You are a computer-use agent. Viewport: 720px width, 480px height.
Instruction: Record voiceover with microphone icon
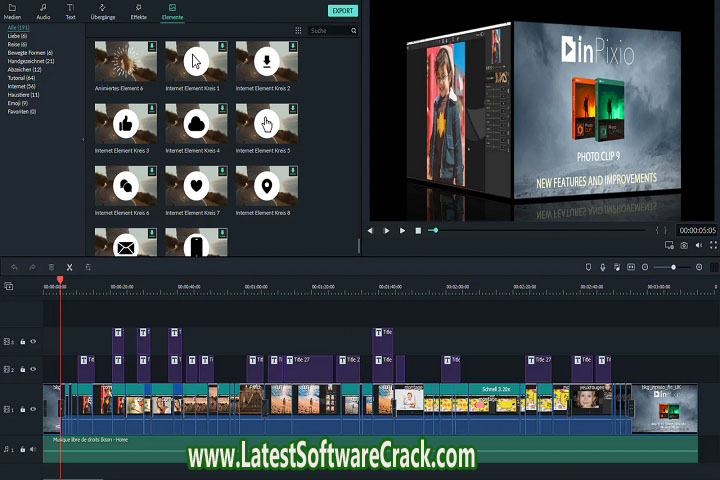(x=602, y=267)
